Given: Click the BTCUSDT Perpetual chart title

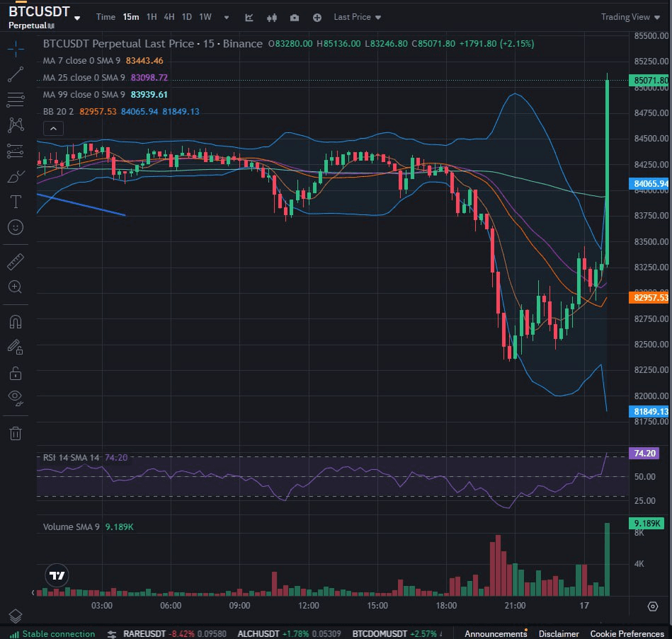Looking at the screenshot, I should click(152, 44).
